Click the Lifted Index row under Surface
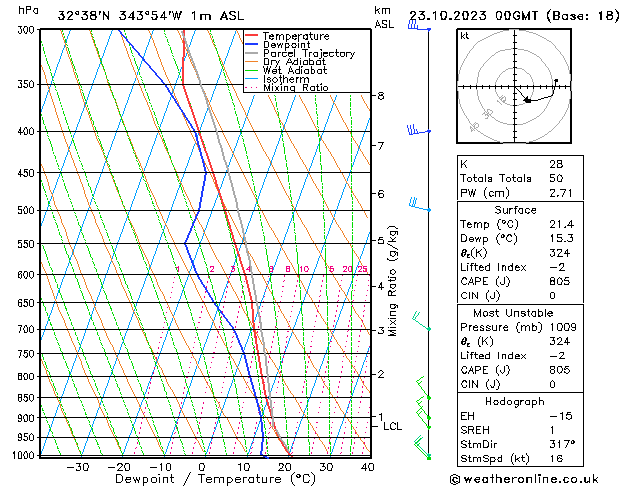 (520, 267)
